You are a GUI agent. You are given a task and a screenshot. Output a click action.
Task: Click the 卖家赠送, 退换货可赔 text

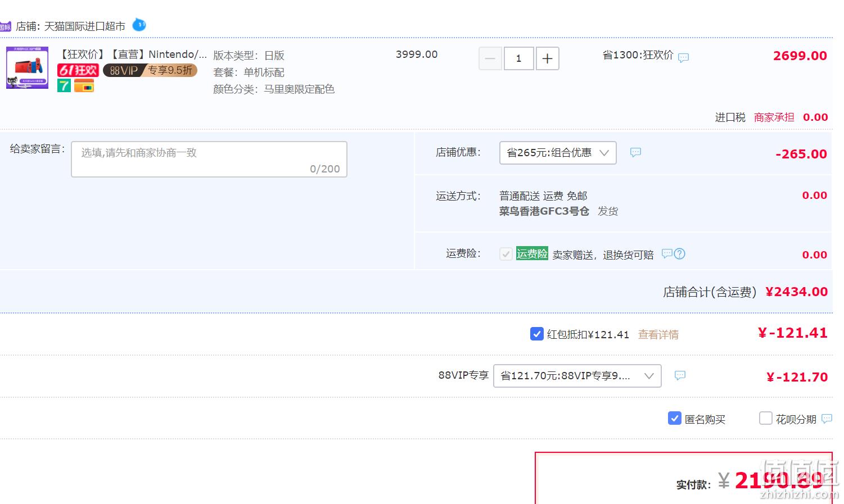pyautogui.click(x=603, y=255)
